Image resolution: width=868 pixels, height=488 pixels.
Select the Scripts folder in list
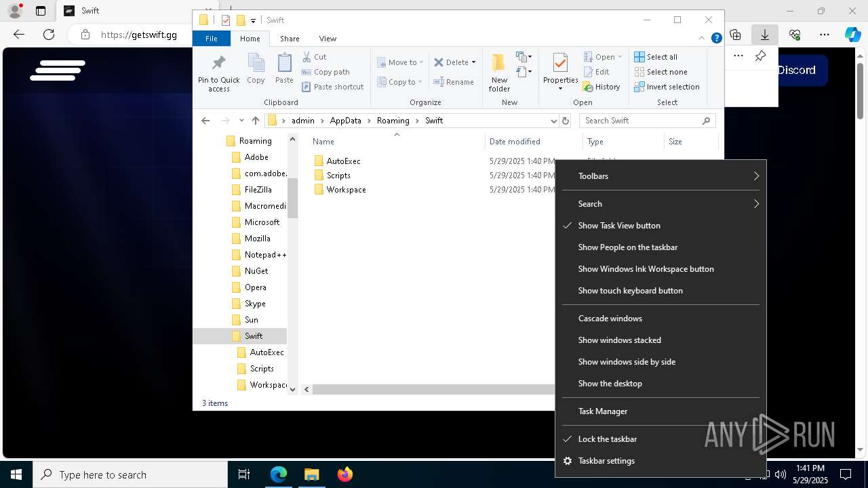pos(338,176)
